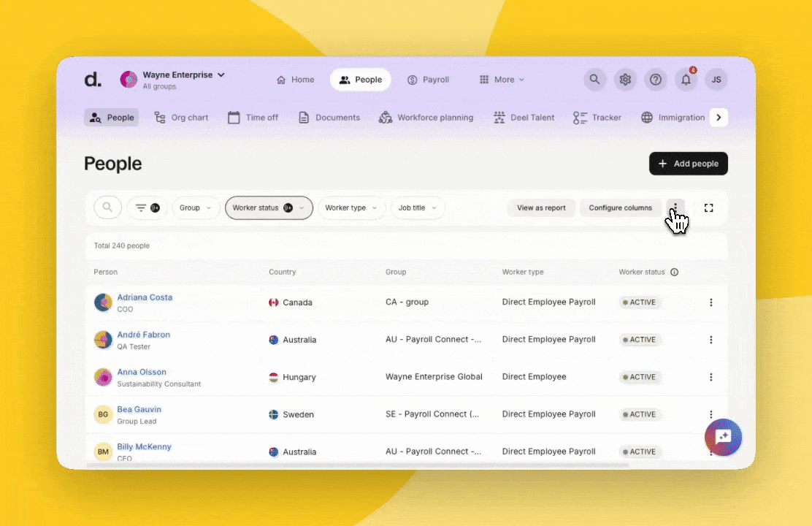Viewport: 812px width, 526px height.
Task: Click the fullscreen expand table icon
Action: tap(708, 208)
